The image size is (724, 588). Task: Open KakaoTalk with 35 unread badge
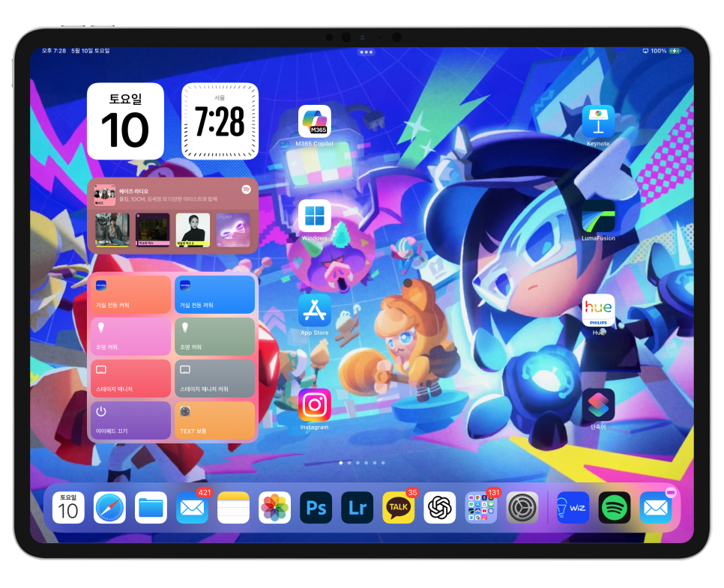(x=399, y=508)
